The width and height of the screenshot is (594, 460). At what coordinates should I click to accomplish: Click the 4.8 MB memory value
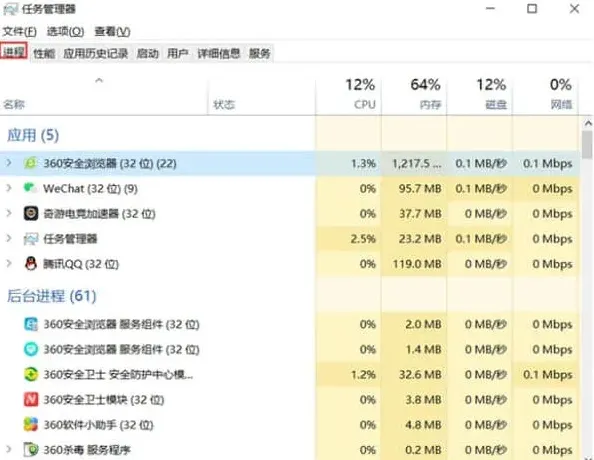pos(423,425)
